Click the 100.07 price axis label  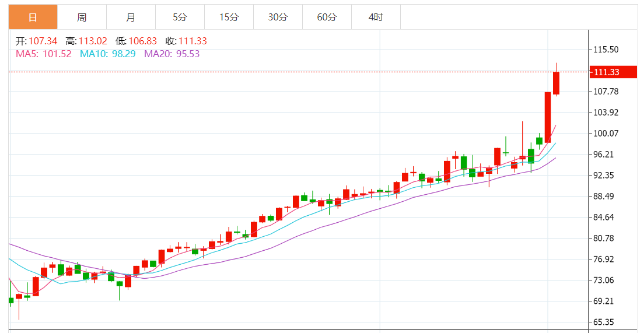tap(606, 133)
